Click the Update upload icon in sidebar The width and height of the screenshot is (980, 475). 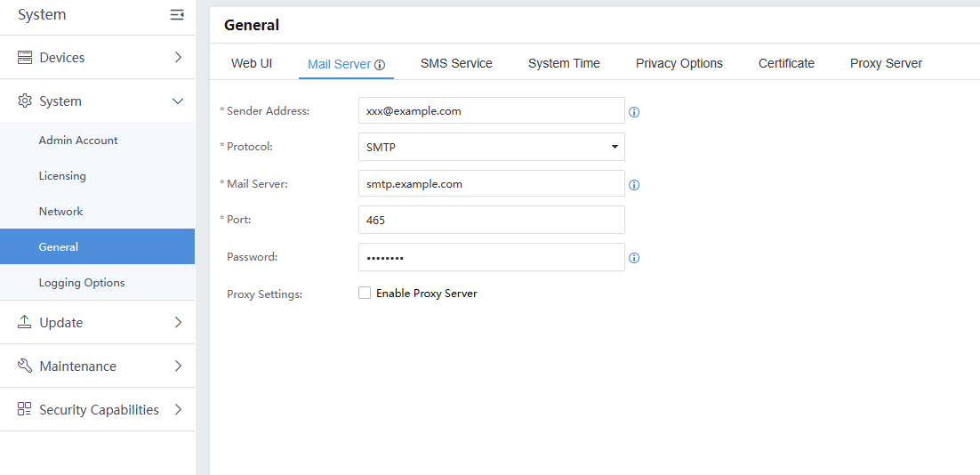(x=25, y=322)
